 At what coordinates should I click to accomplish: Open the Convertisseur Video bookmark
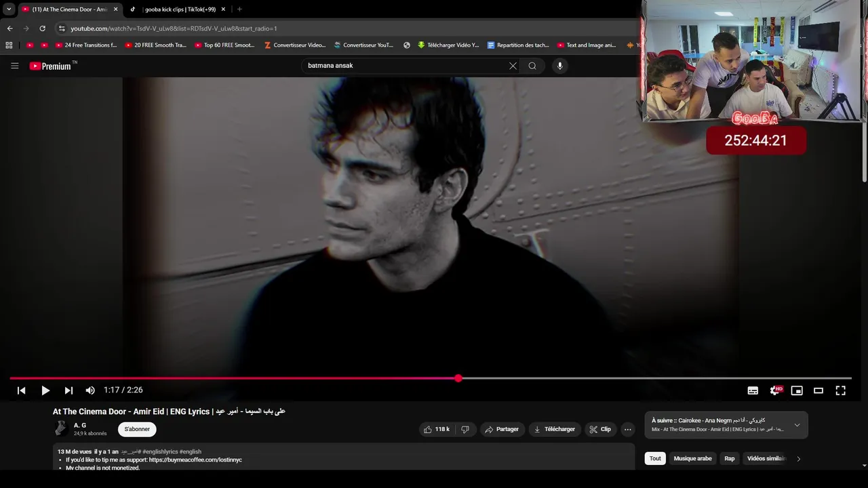[294, 45]
